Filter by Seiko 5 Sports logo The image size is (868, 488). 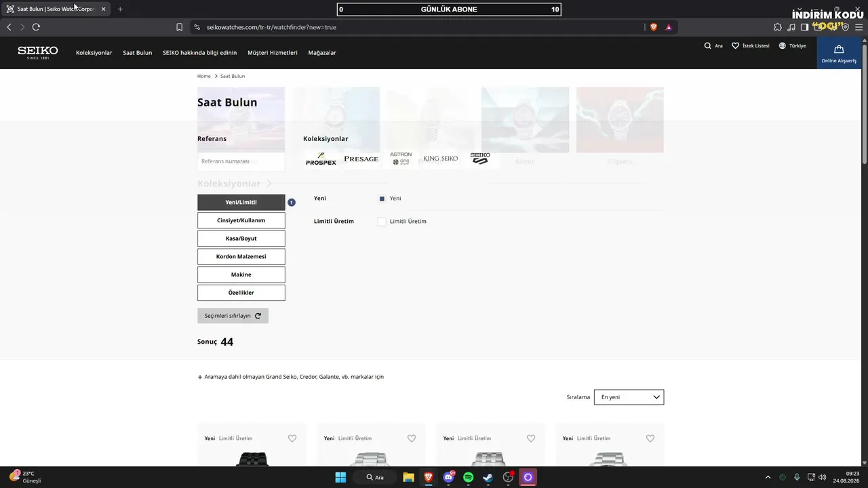coord(480,159)
